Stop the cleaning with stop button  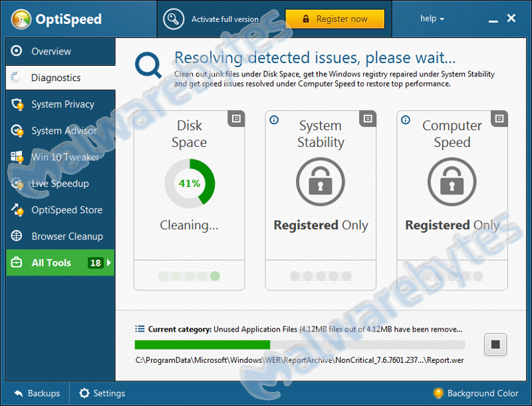[x=495, y=344]
